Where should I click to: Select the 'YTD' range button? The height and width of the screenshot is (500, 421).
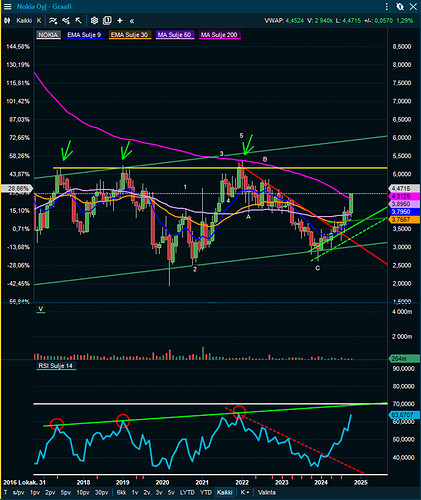(x=206, y=492)
